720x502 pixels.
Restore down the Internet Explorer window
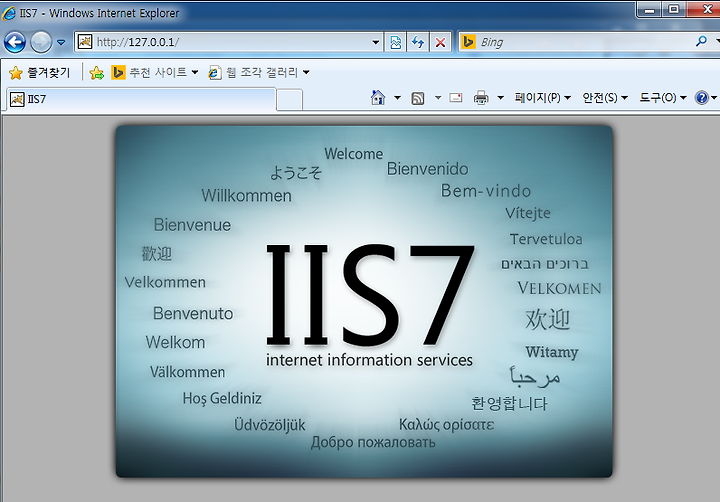tap(673, 10)
